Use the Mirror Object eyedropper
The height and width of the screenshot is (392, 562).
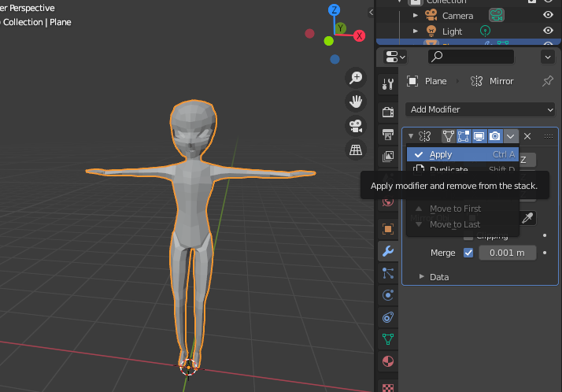pyautogui.click(x=527, y=217)
